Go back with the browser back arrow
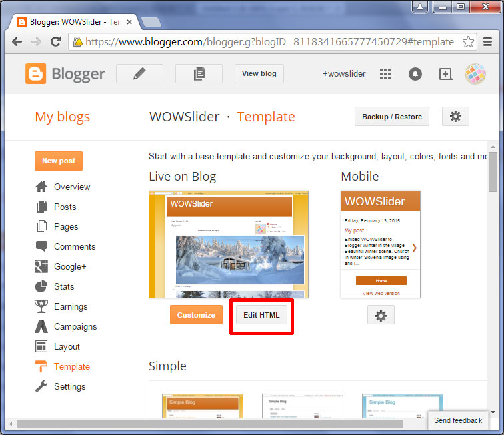This screenshot has width=504, height=435. [17, 42]
